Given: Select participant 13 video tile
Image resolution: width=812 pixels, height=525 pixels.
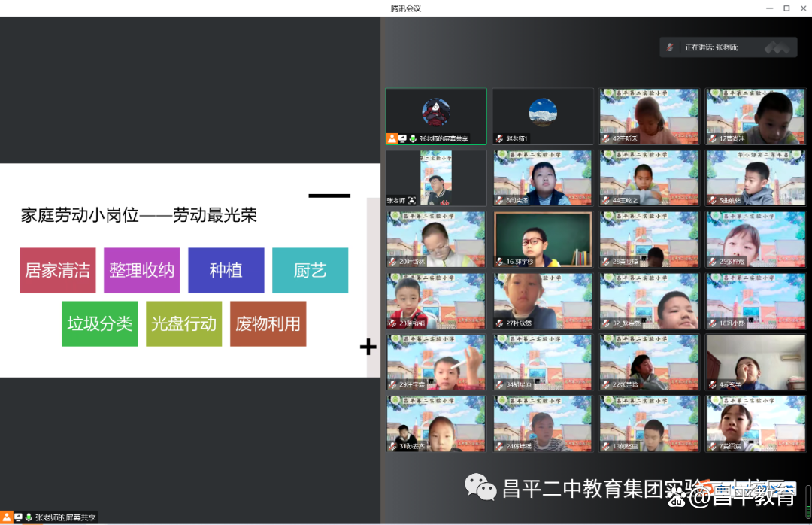Looking at the screenshot, I should [x=649, y=423].
